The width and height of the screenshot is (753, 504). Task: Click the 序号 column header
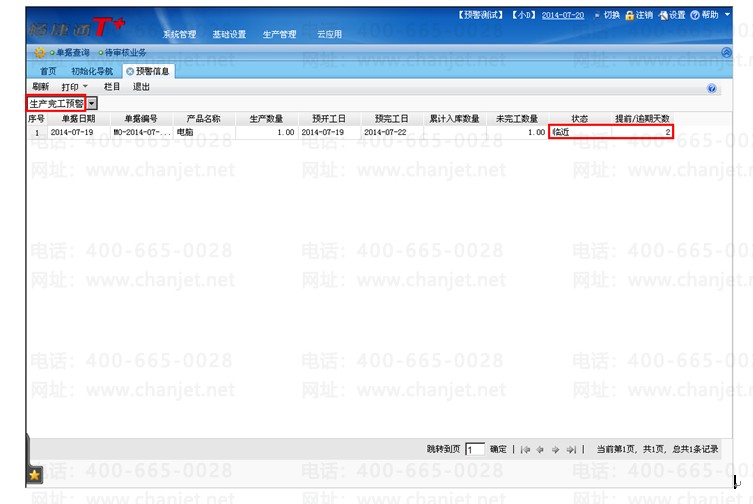[36, 119]
